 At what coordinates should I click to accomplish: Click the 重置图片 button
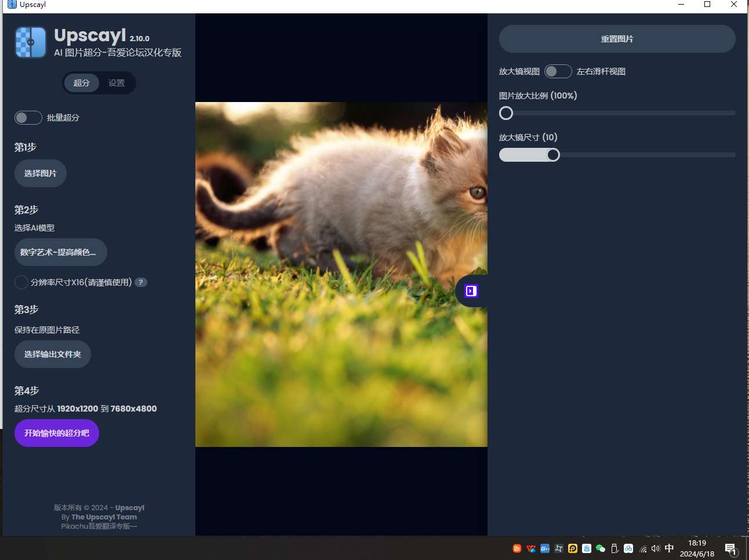(617, 39)
